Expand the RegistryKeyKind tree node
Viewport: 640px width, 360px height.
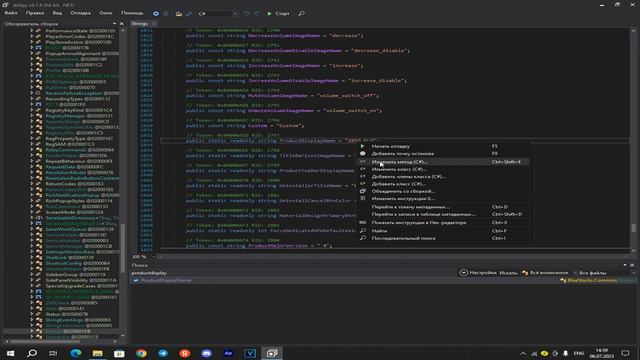pos(31,110)
